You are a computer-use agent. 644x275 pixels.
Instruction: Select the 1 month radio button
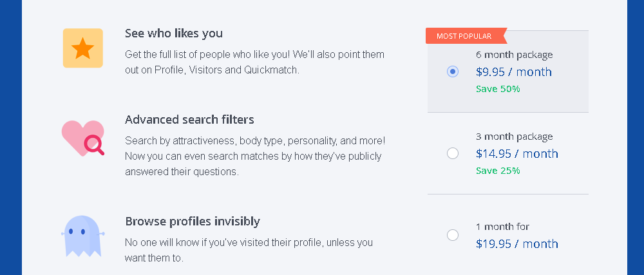click(453, 235)
